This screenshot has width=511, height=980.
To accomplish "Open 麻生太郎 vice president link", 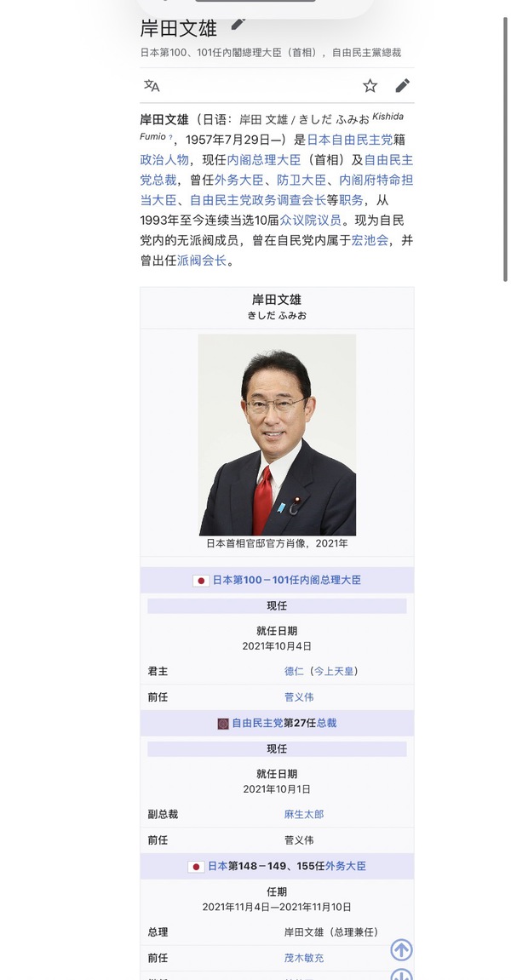I will click(304, 814).
